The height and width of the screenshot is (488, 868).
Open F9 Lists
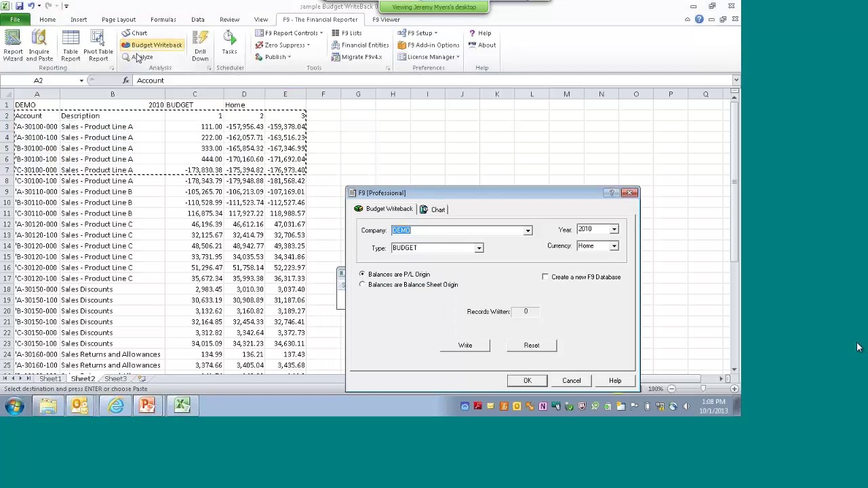(347, 33)
